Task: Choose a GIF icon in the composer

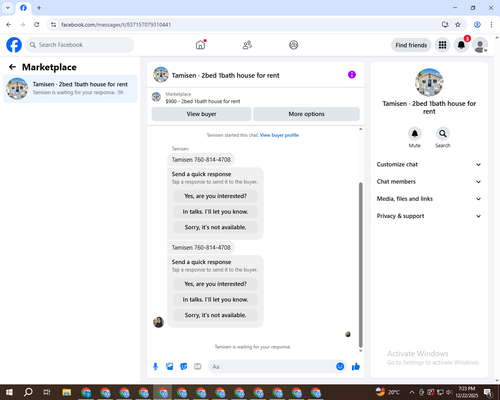Action: coord(198,367)
